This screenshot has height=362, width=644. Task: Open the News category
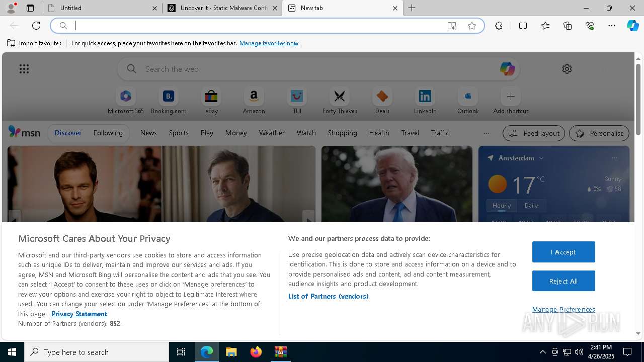coord(148,133)
